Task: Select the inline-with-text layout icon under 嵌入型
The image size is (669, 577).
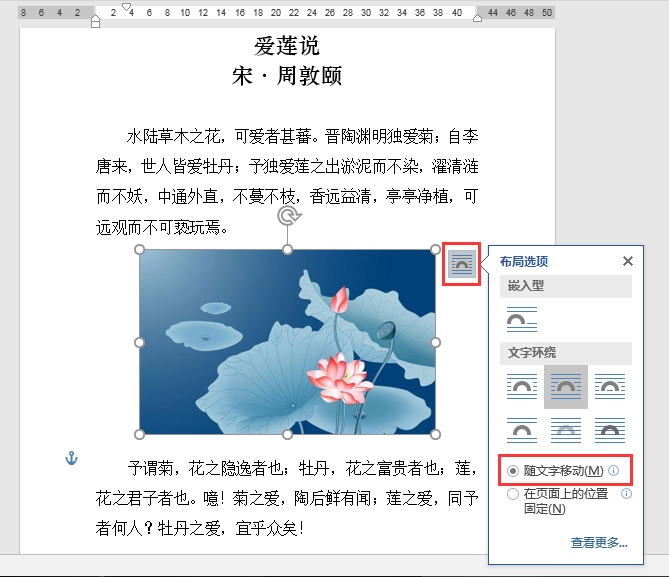Action: click(522, 319)
